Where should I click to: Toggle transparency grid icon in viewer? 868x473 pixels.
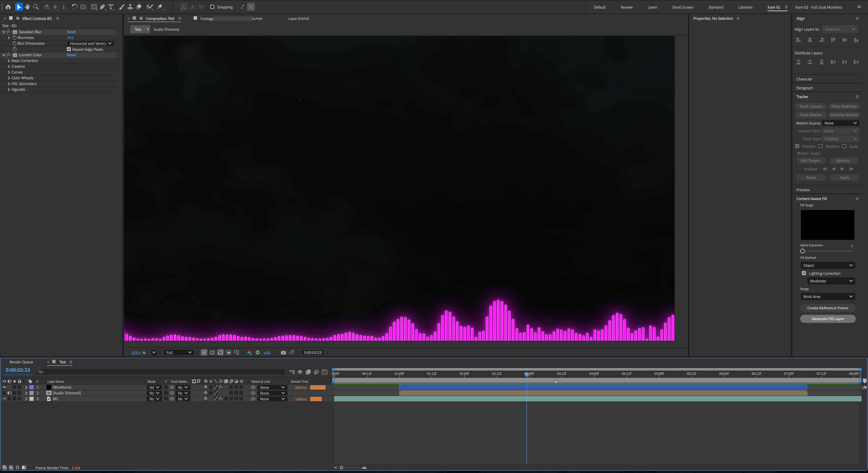coord(212,353)
